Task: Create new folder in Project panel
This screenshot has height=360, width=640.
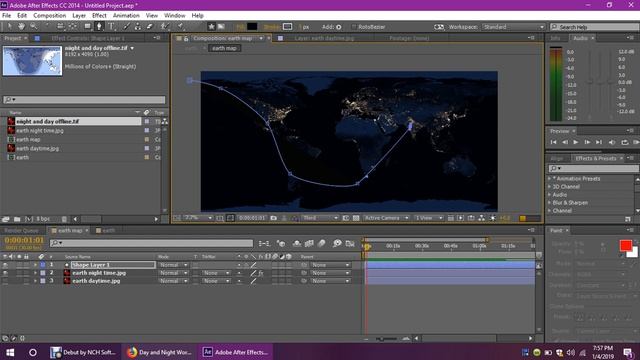Action: pos(17,219)
